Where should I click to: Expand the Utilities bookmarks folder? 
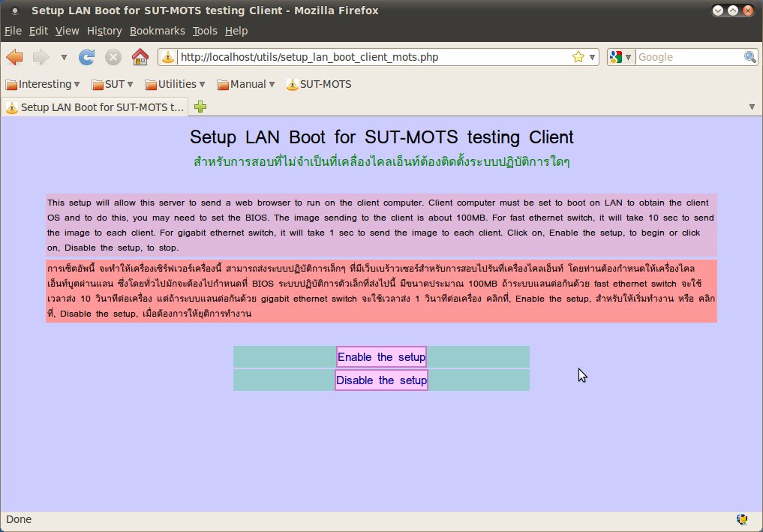[175, 84]
